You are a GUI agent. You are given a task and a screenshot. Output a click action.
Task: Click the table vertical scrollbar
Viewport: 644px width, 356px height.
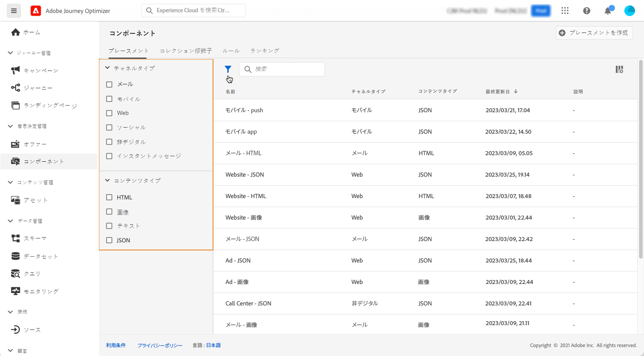[640, 159]
